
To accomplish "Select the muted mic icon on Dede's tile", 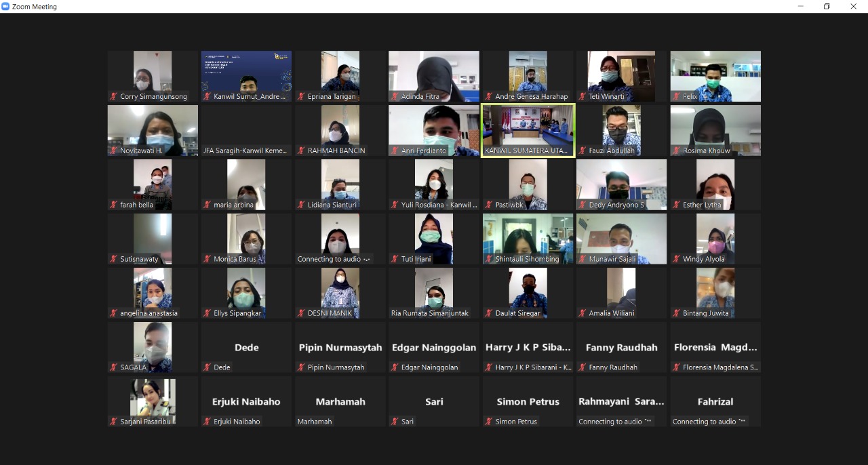I will [208, 367].
